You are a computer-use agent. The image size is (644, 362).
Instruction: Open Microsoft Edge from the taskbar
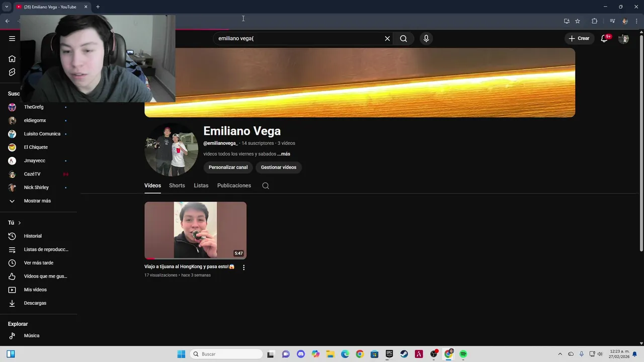345,354
